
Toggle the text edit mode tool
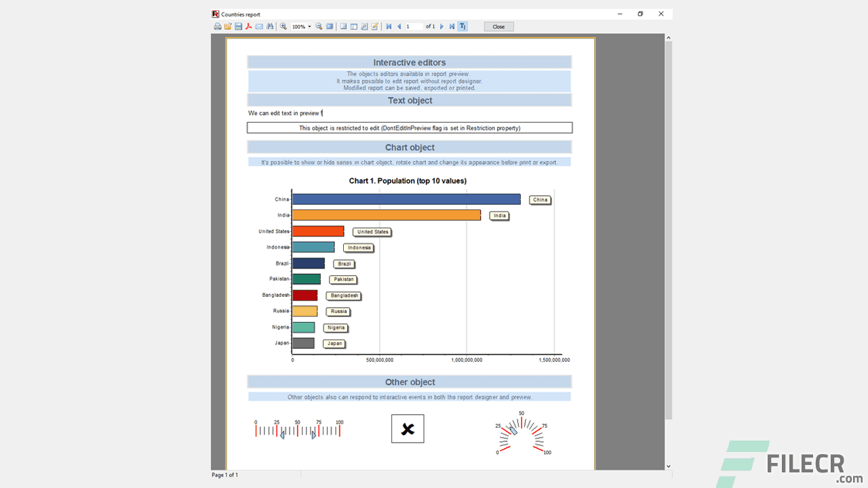click(462, 26)
